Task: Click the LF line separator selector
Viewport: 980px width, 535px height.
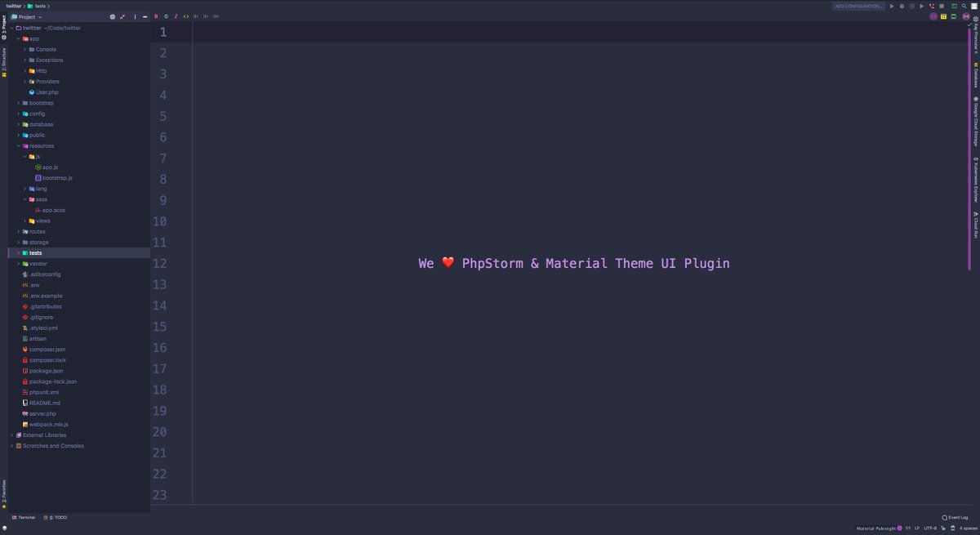Action: 917,528
